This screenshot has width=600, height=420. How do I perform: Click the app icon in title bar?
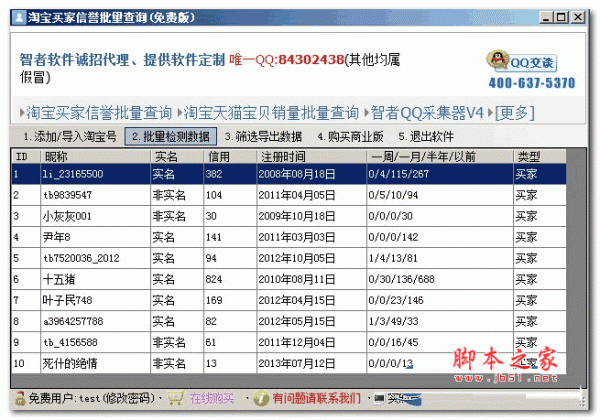[x=19, y=18]
